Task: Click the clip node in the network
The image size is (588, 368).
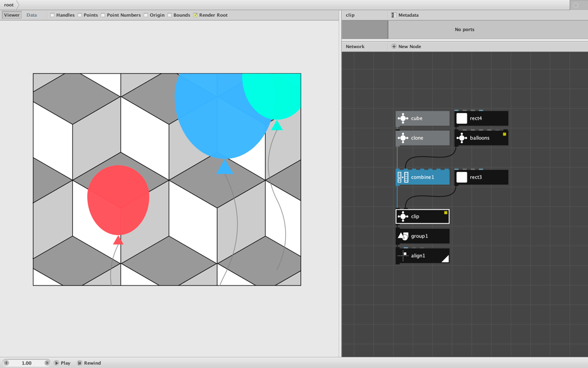Action: 422,216
